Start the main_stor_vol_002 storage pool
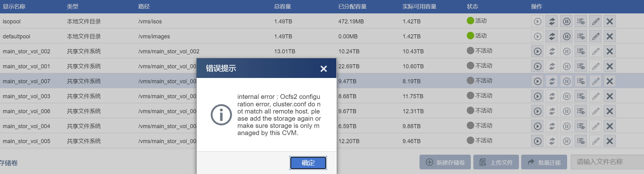This screenshot has width=644, height=174. click(537, 51)
